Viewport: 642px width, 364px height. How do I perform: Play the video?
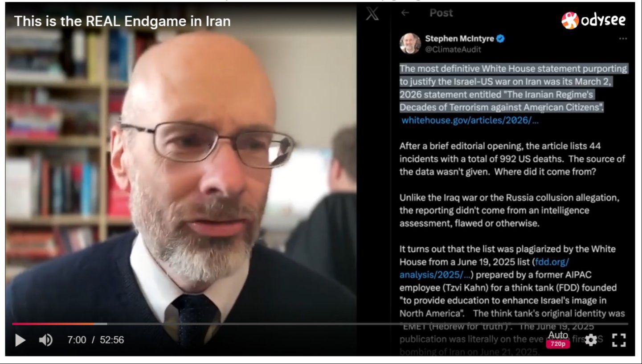(x=20, y=340)
